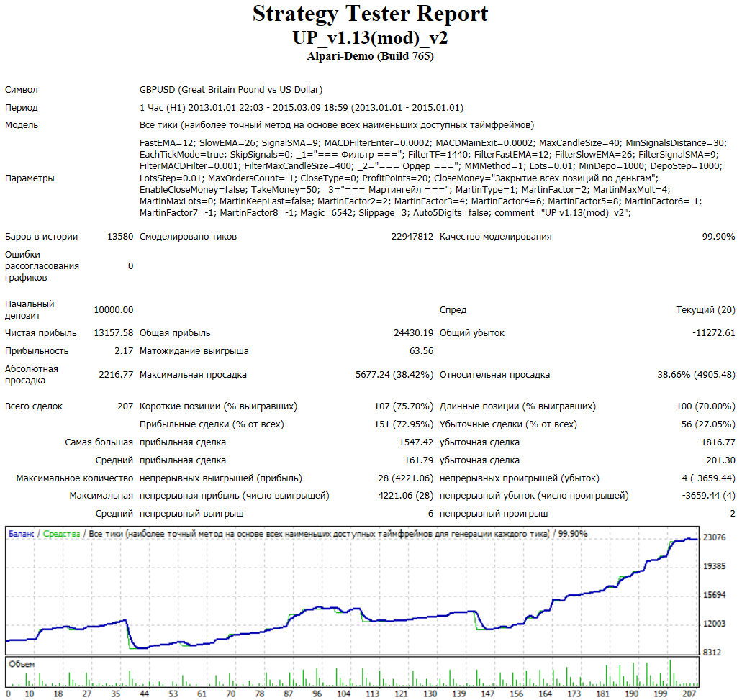Click the 15694 axis value on chart

click(714, 595)
